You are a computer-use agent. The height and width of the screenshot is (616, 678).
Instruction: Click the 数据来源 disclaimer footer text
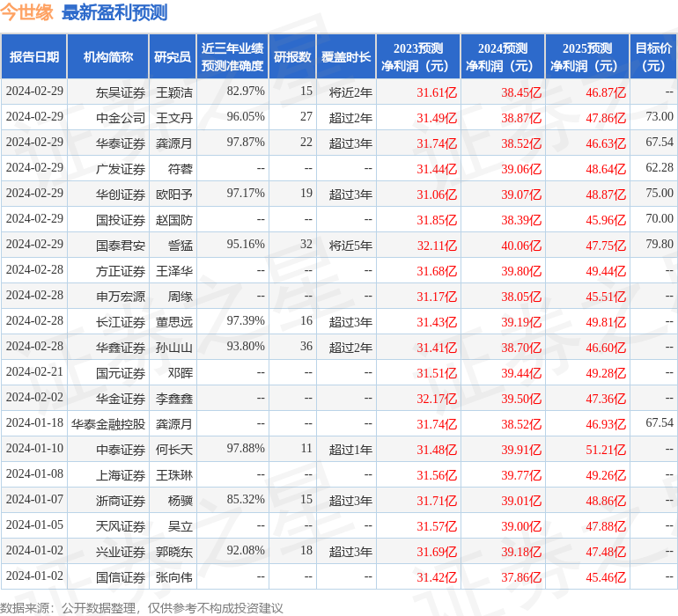tap(142, 608)
